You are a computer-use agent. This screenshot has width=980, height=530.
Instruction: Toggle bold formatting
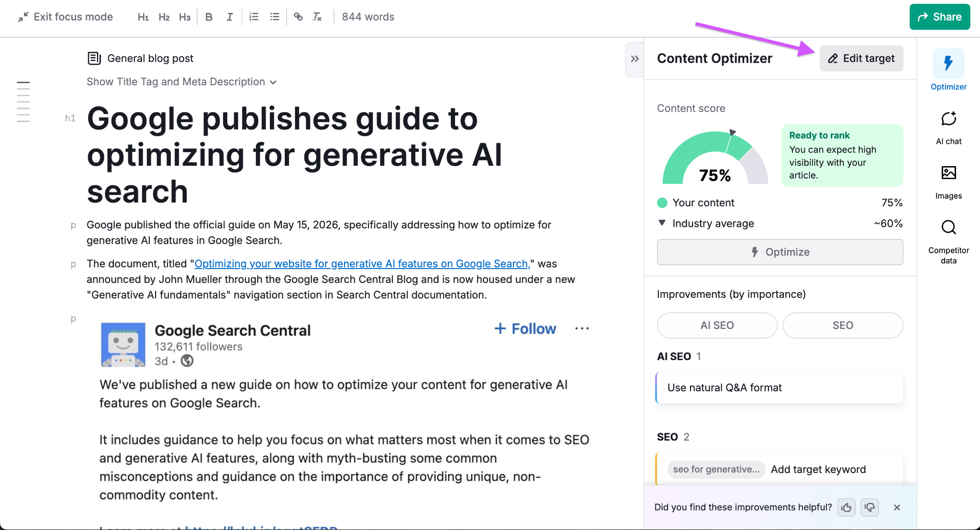pyautogui.click(x=209, y=17)
